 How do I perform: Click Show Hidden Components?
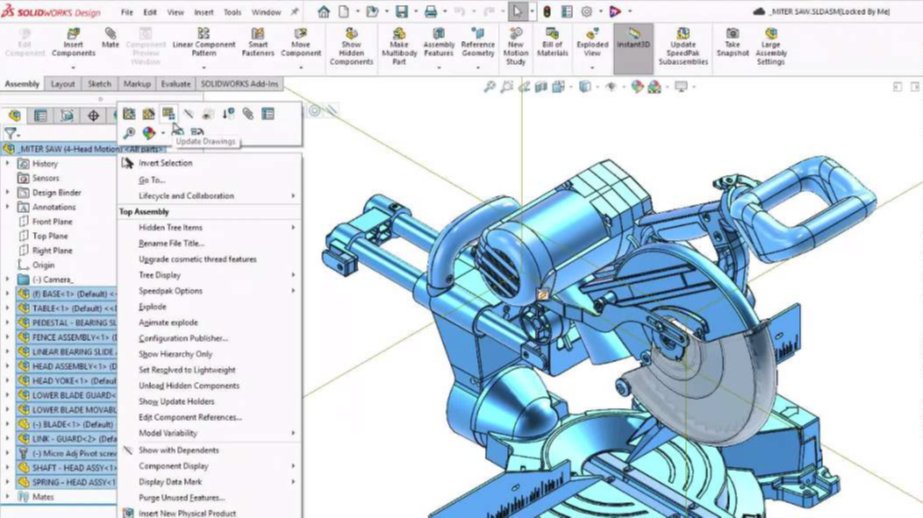tap(351, 46)
